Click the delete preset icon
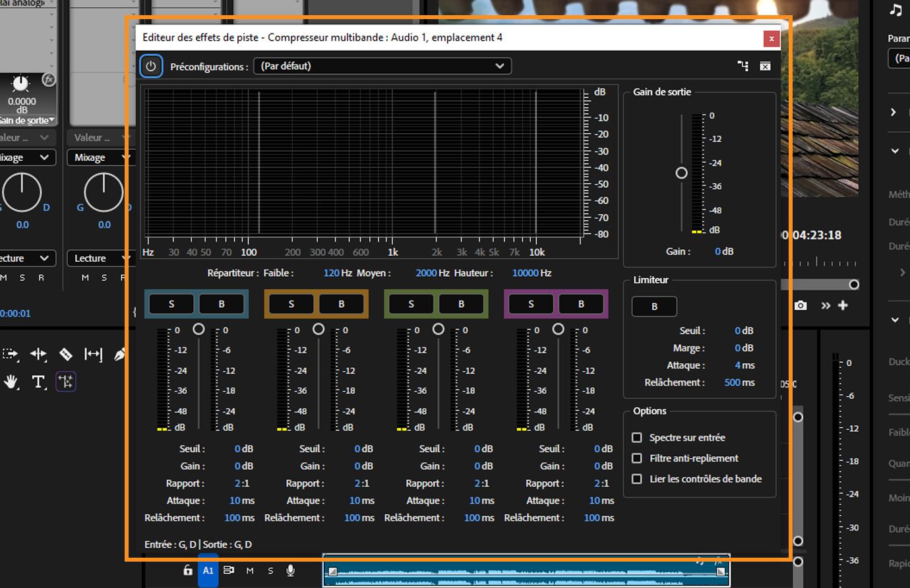Image resolution: width=910 pixels, height=588 pixels. (765, 66)
